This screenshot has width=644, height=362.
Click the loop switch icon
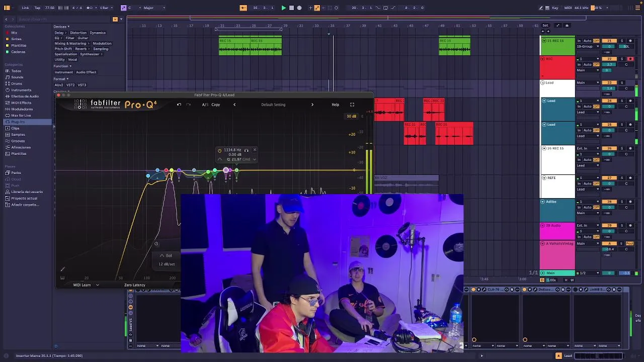(x=385, y=8)
